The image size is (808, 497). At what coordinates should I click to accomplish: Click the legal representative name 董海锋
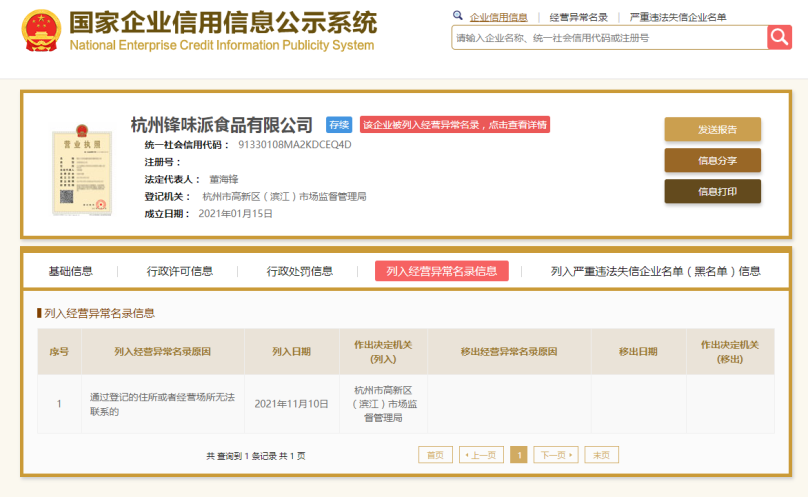[224, 179]
